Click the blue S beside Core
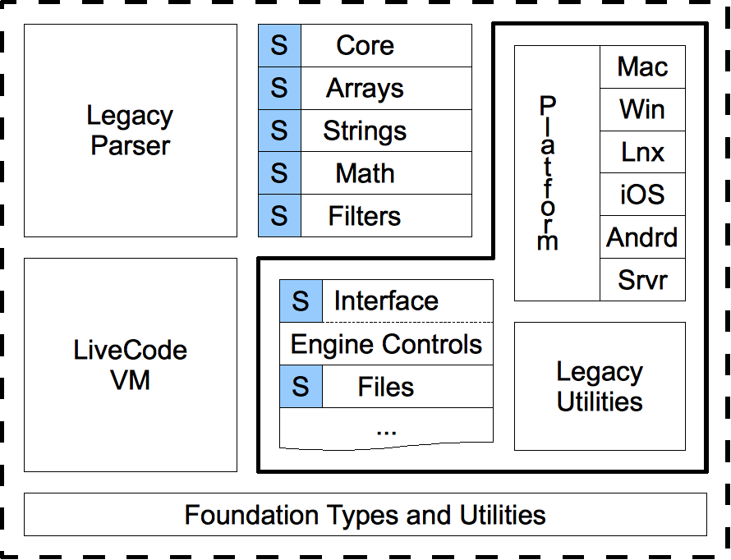 [280, 45]
